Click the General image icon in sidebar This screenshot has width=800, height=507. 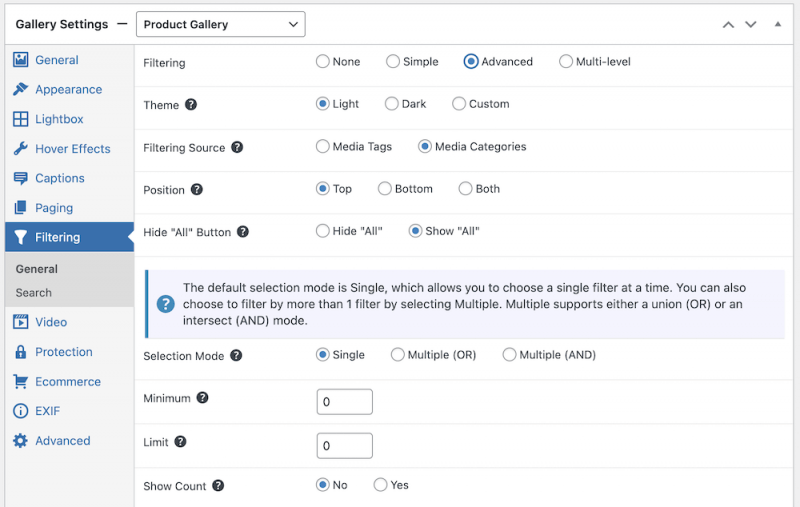(x=20, y=60)
